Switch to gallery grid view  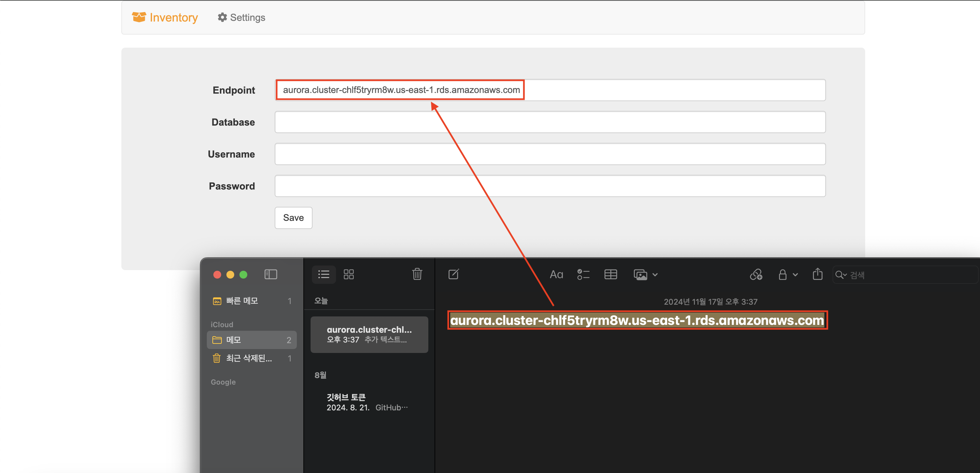(x=348, y=274)
